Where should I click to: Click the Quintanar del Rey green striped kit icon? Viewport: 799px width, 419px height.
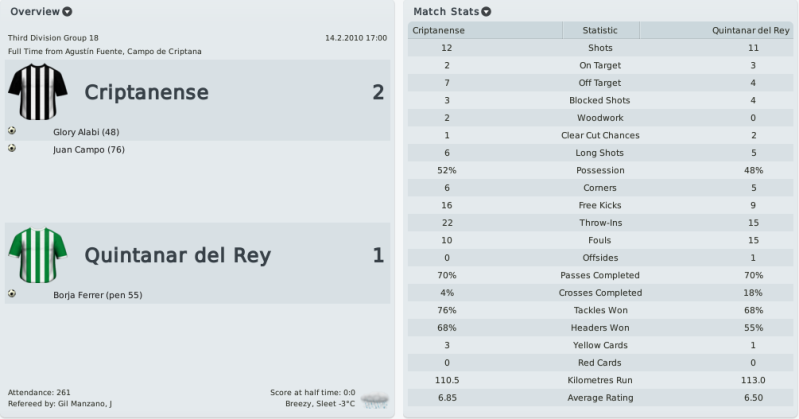coord(37,255)
